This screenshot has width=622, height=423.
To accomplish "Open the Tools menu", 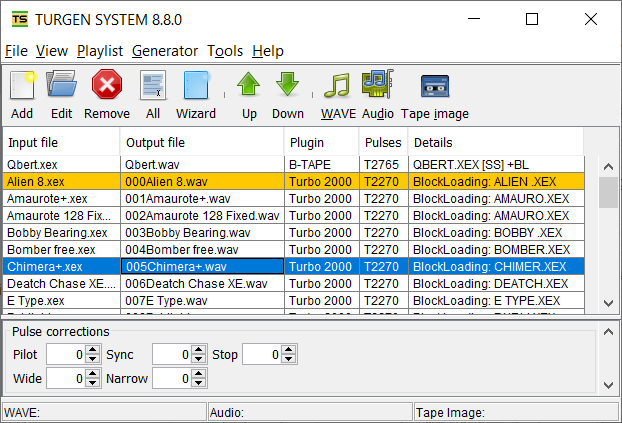I will (x=225, y=51).
